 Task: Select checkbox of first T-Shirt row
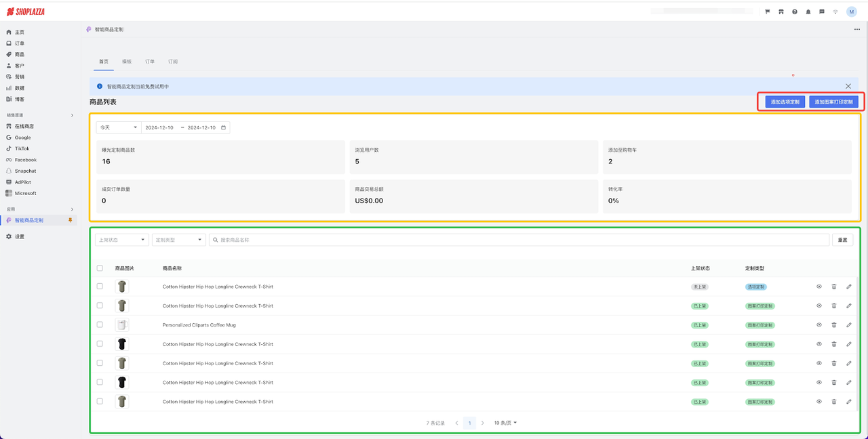100,287
